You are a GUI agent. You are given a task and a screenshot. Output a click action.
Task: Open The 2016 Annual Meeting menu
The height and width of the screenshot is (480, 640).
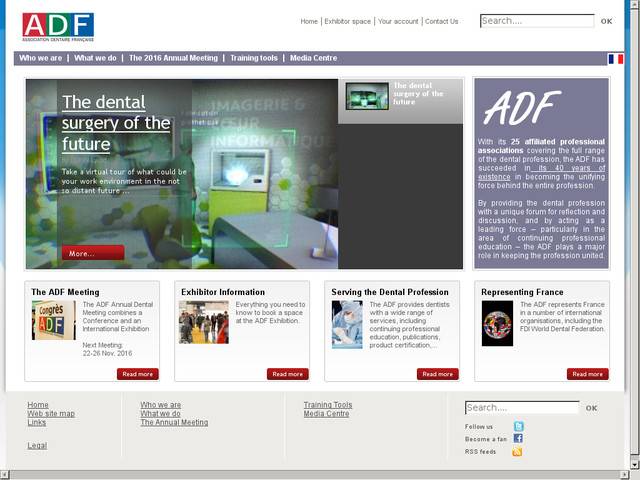pyautogui.click(x=173, y=58)
